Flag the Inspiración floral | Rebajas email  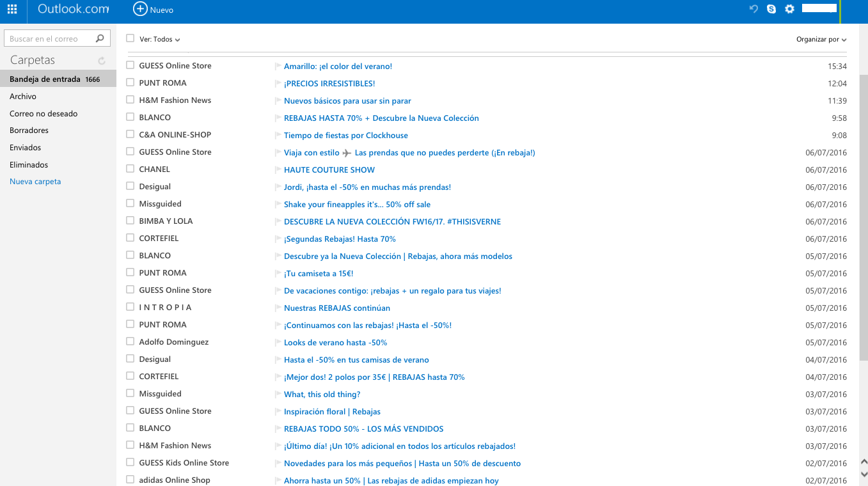tap(278, 412)
